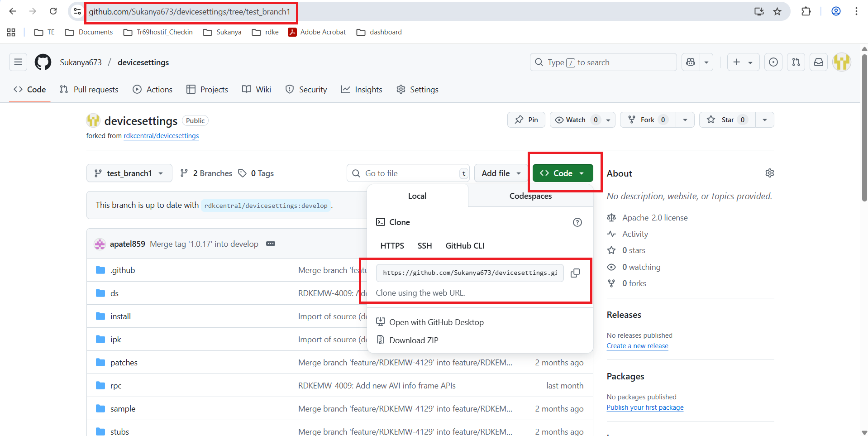Bookmark this page with the star icon

[x=777, y=11]
